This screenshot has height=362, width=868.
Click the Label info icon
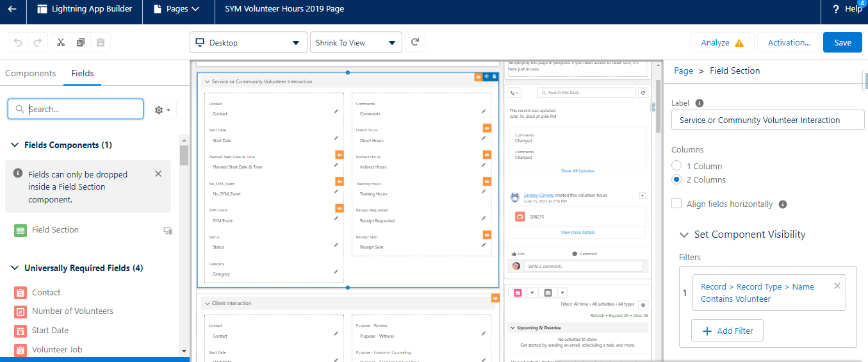coord(700,103)
